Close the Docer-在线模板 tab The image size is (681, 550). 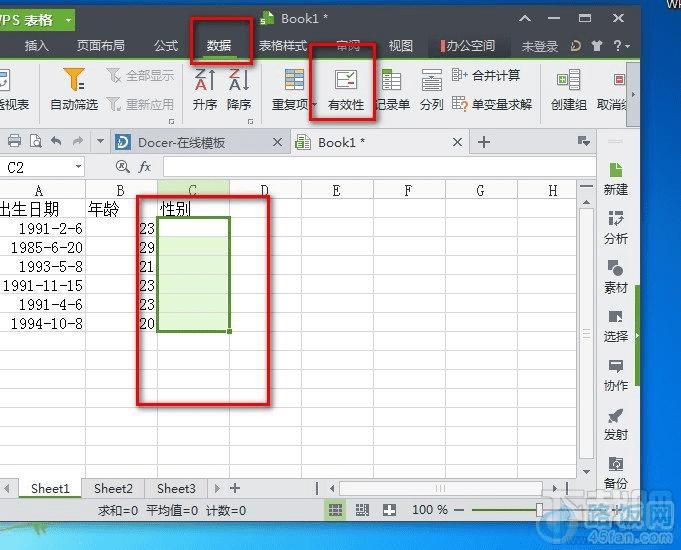coord(278,142)
